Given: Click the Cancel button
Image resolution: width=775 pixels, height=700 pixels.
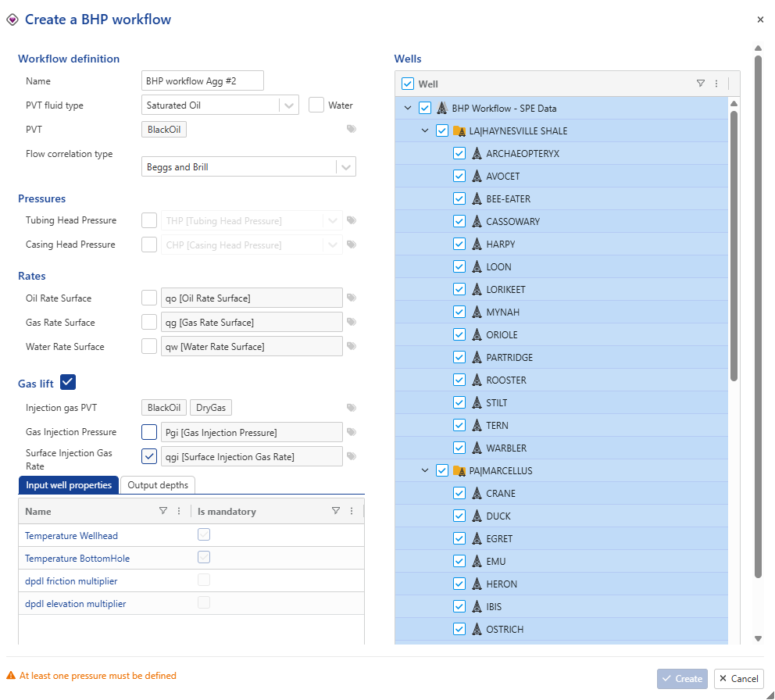Looking at the screenshot, I should click(x=739, y=679).
